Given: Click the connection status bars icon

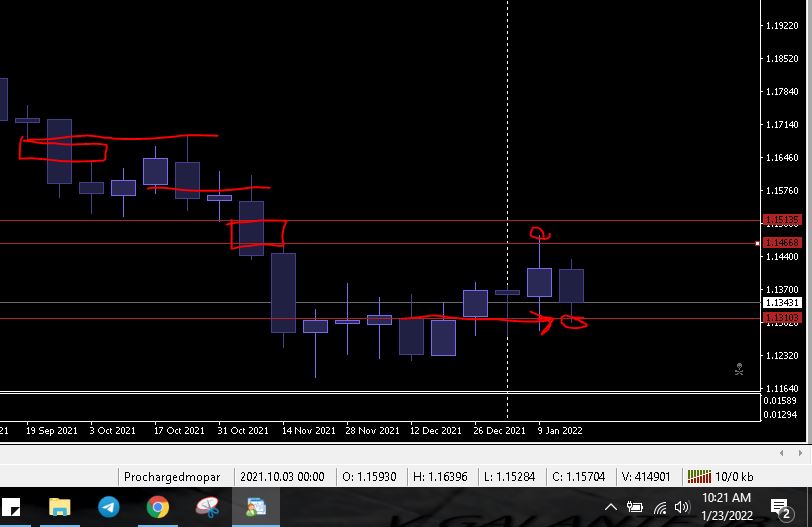Looking at the screenshot, I should tap(699, 476).
